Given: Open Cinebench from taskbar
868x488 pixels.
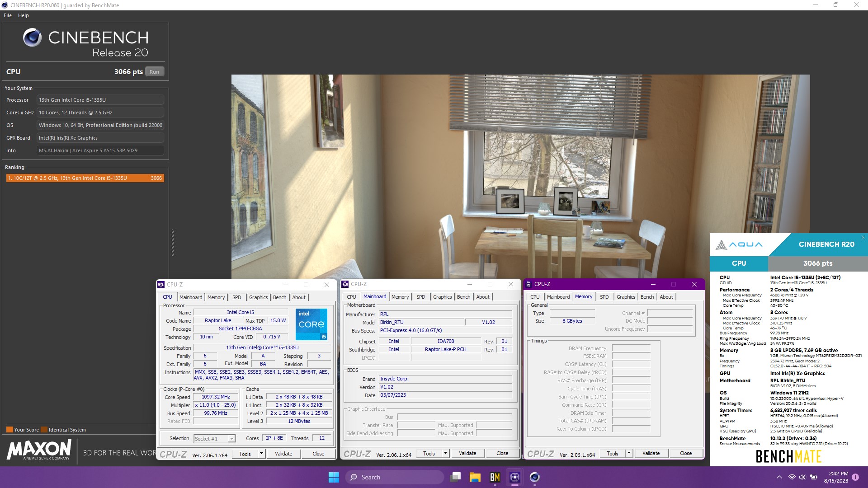Looking at the screenshot, I should pos(534,477).
